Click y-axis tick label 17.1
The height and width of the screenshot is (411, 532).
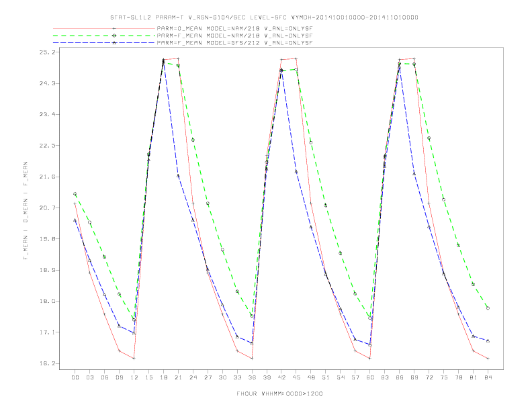click(47, 332)
